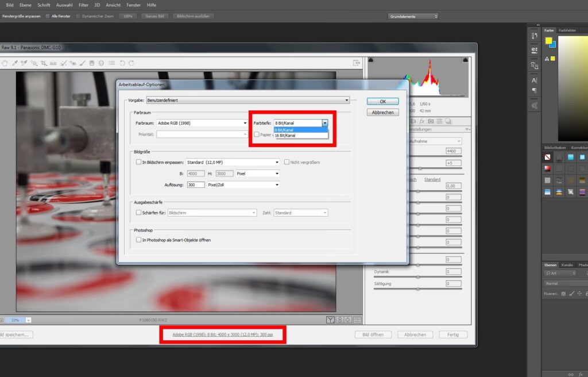Screen dimensions: 588x377
Task: Switch to the Farbfelder tab
Action: pos(568,30)
